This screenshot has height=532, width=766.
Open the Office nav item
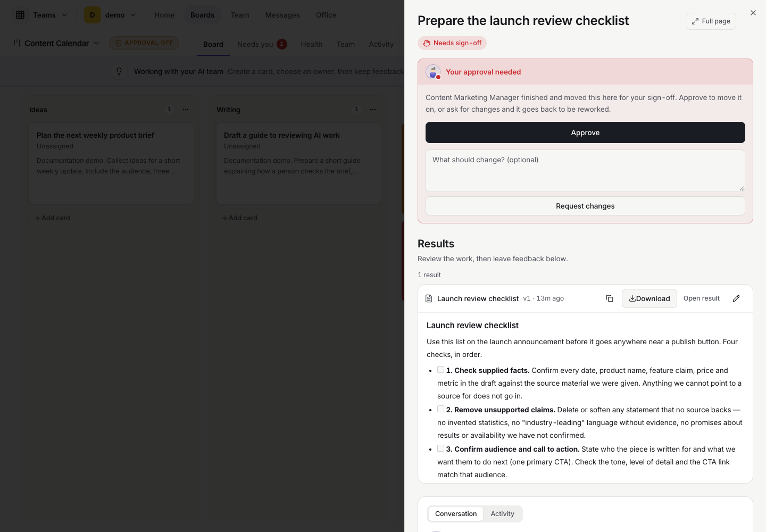(x=326, y=15)
